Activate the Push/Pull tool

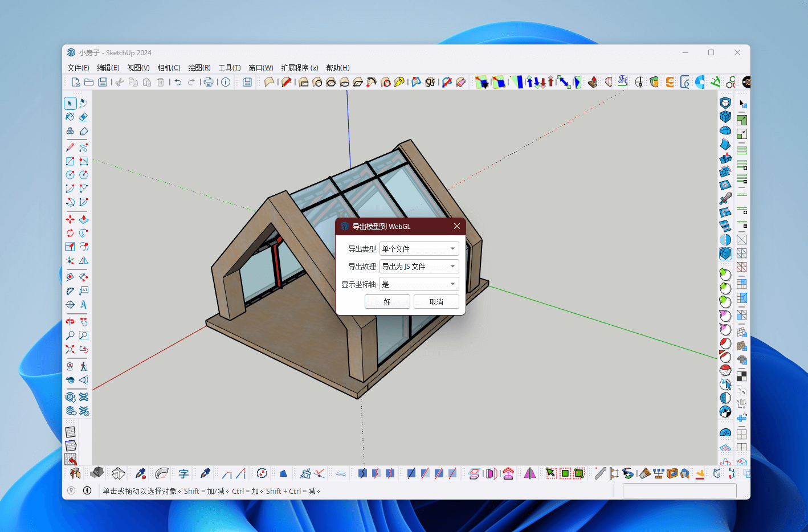pos(84,219)
